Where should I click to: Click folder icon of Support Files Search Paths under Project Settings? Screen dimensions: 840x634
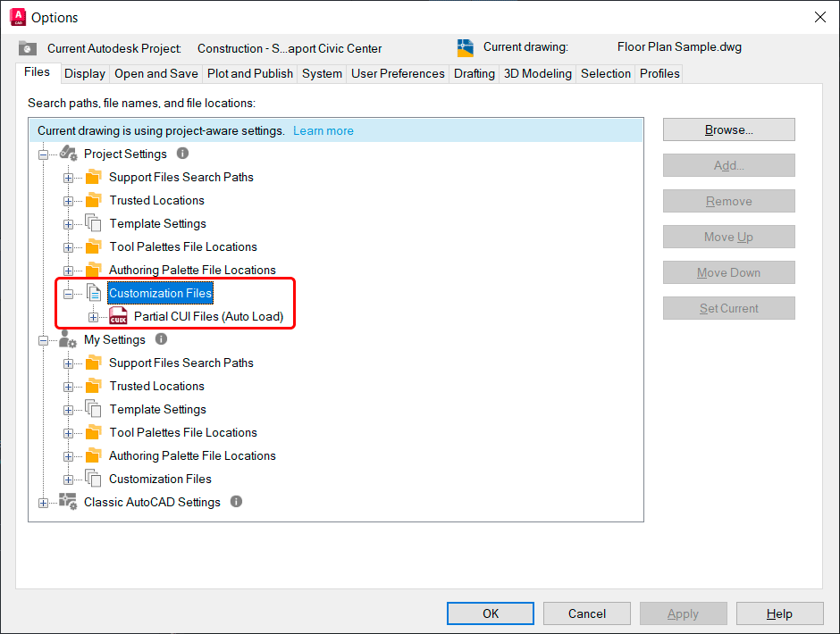94,176
